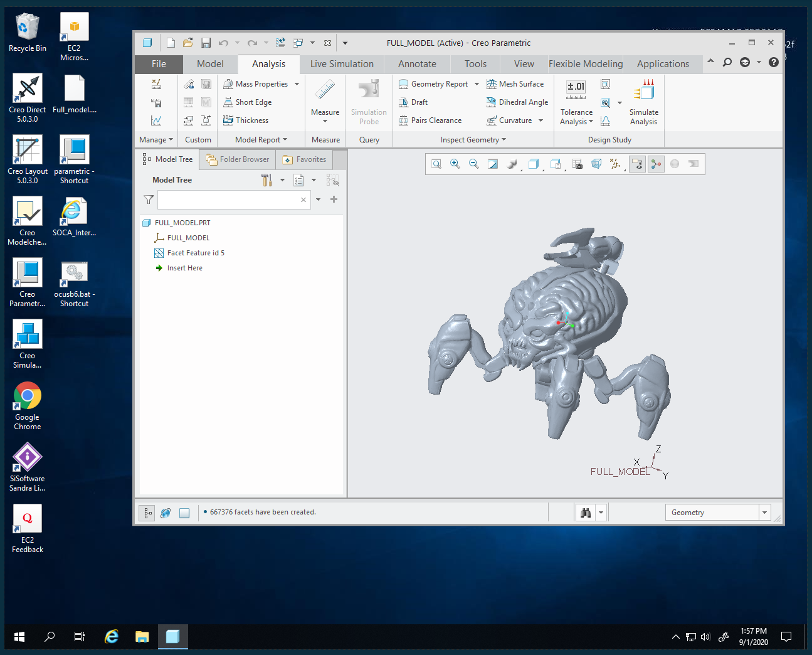Click the Zoom In magnifier icon
The height and width of the screenshot is (655, 812).
click(455, 164)
